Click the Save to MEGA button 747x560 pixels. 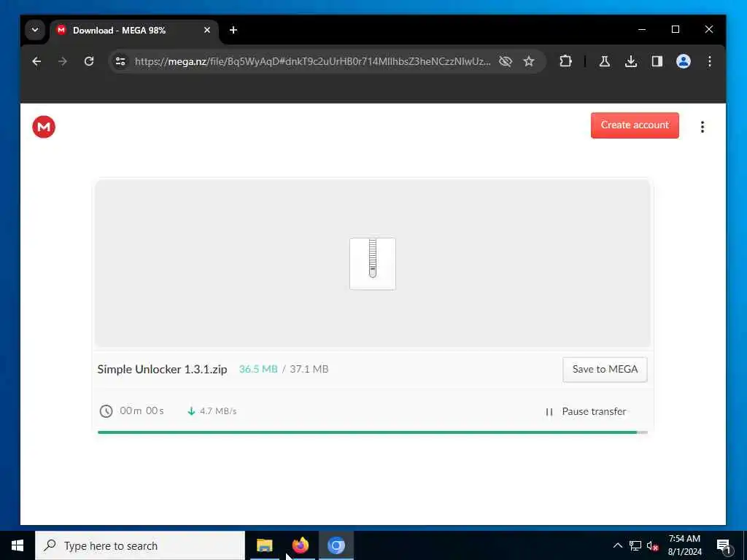[605, 370]
